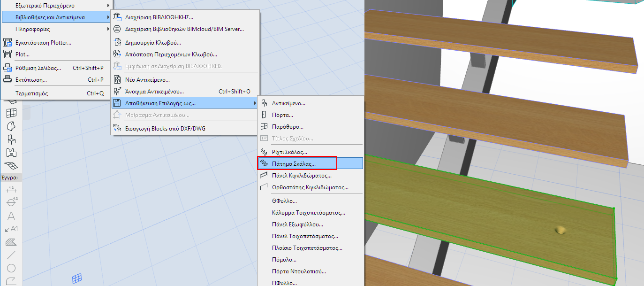Choose Αποθήκευση Επιλογής ως entry
This screenshot has height=286, width=644.
(185, 103)
